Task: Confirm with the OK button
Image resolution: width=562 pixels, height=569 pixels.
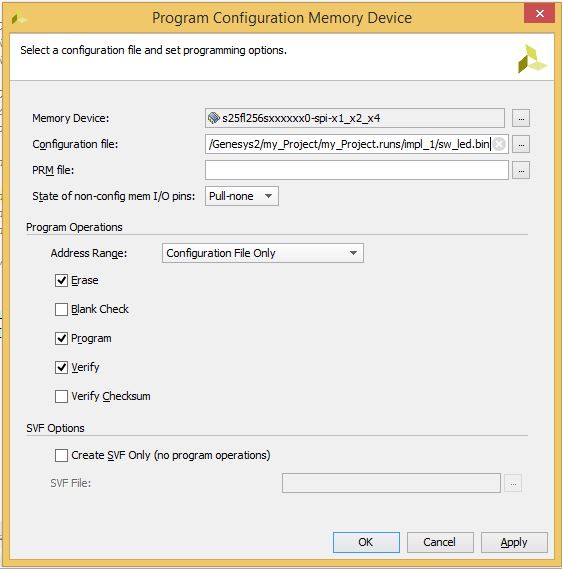Action: pyautogui.click(x=366, y=542)
